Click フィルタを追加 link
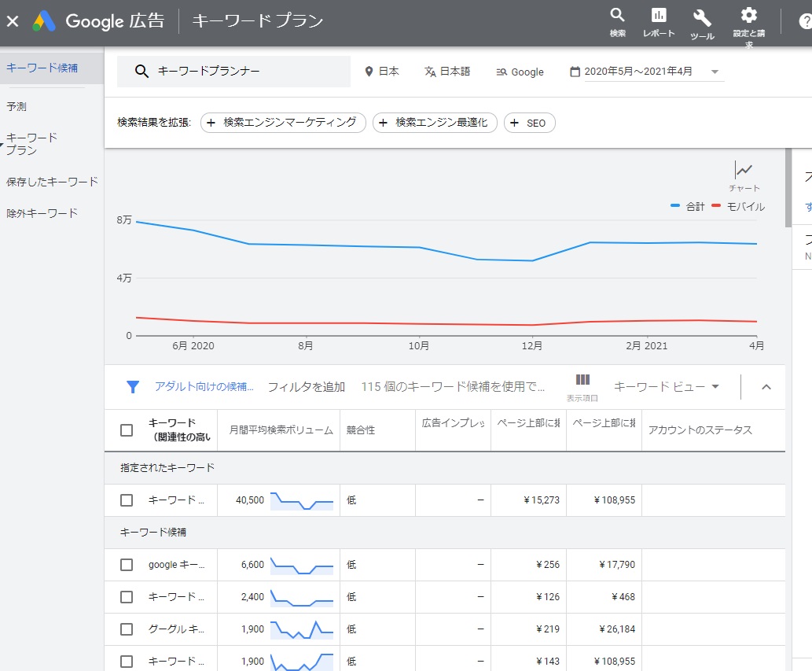 point(306,386)
